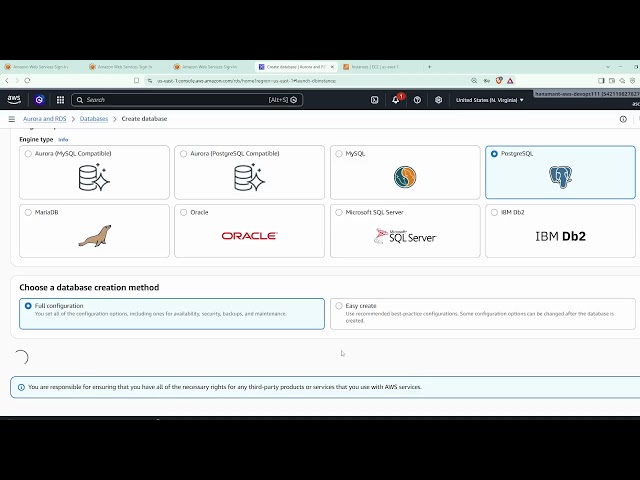Go back with the browser back arrow
Viewport: 640px width, 480px height.
point(7,81)
